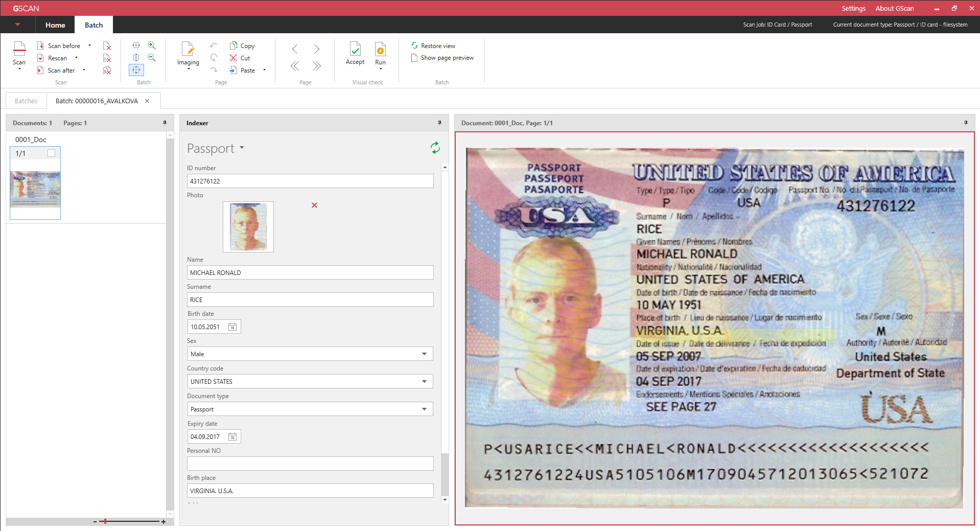Image resolution: width=980 pixels, height=531 pixels.
Task: Click the Surname field RICE
Action: pos(310,299)
